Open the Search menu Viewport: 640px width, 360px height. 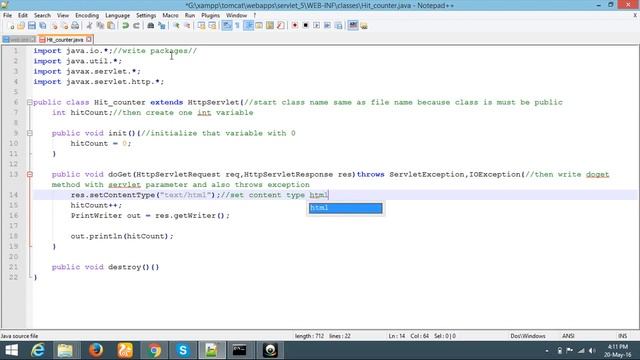[x=42, y=16]
